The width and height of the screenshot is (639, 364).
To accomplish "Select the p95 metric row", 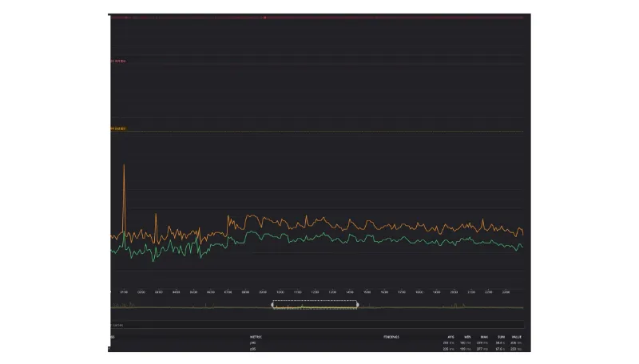I will 253,349.
